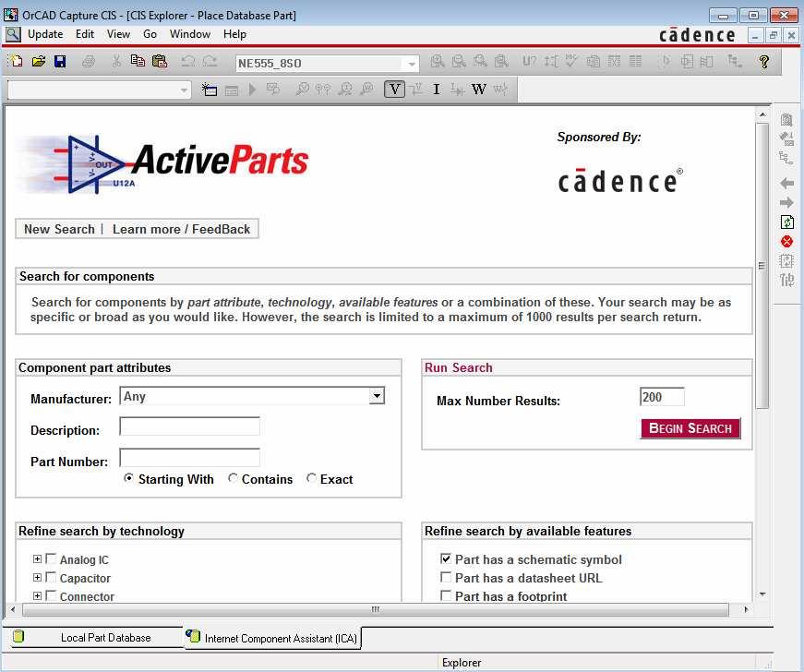Click the Copy icon in the toolbar
The width and height of the screenshot is (804, 672).
[x=138, y=62]
